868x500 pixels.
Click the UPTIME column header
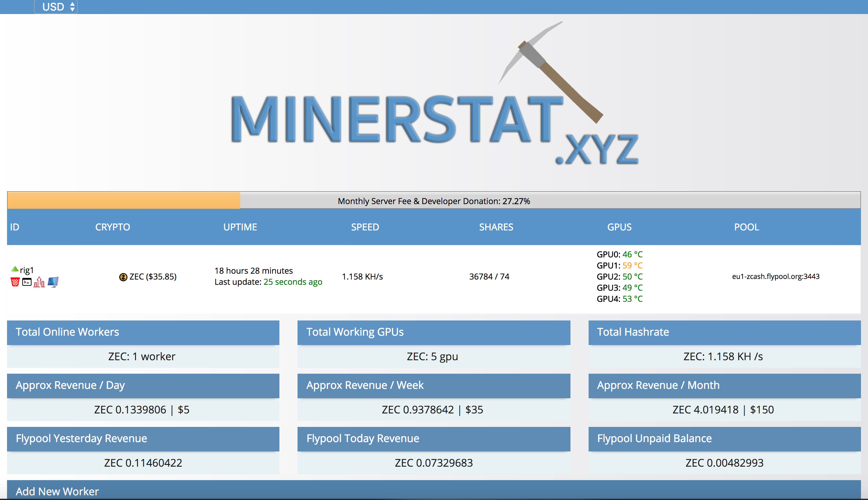240,227
